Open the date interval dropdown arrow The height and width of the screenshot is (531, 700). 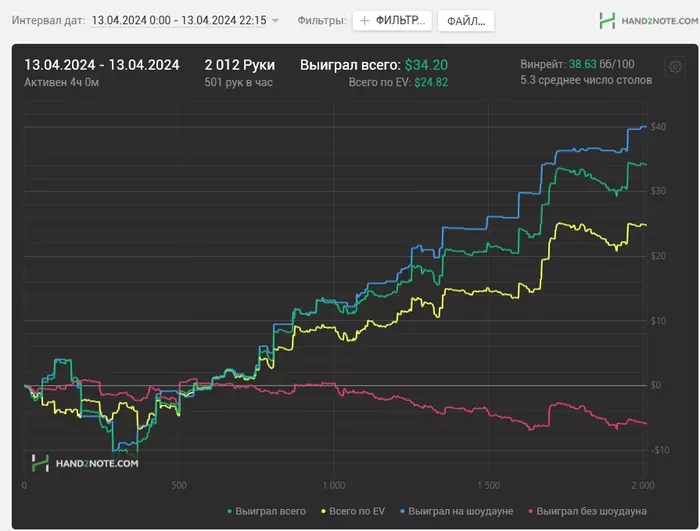275,21
